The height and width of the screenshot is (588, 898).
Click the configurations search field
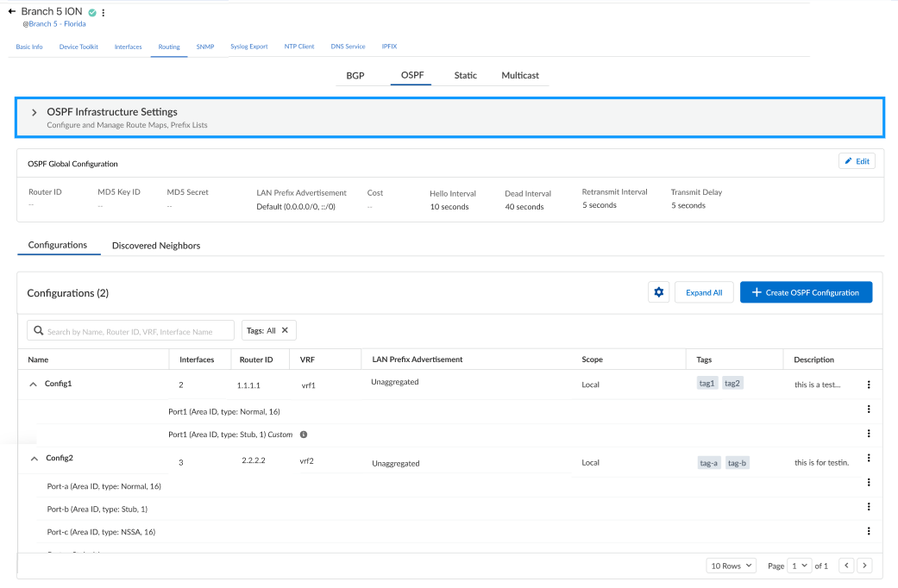pos(131,331)
